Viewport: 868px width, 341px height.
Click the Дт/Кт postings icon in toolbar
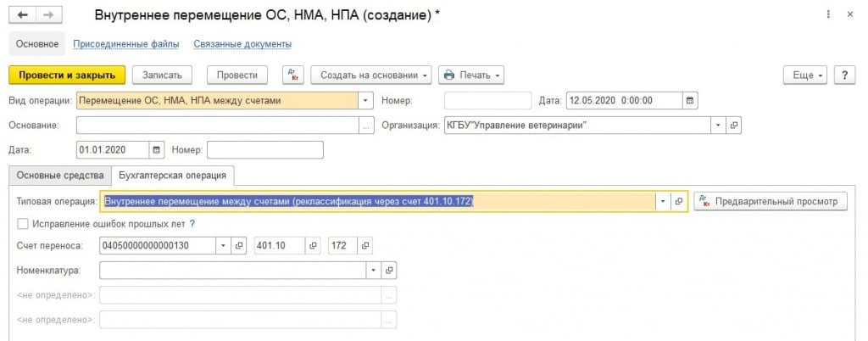coord(292,75)
